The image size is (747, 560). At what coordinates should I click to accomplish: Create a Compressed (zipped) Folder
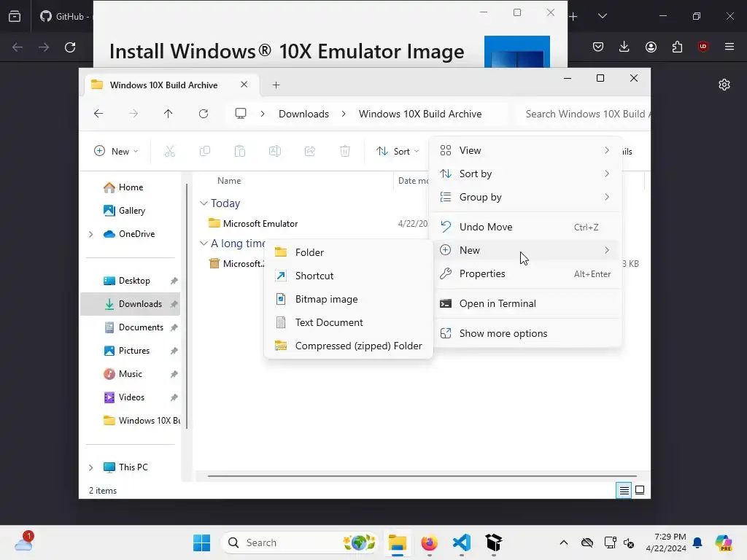click(x=348, y=346)
